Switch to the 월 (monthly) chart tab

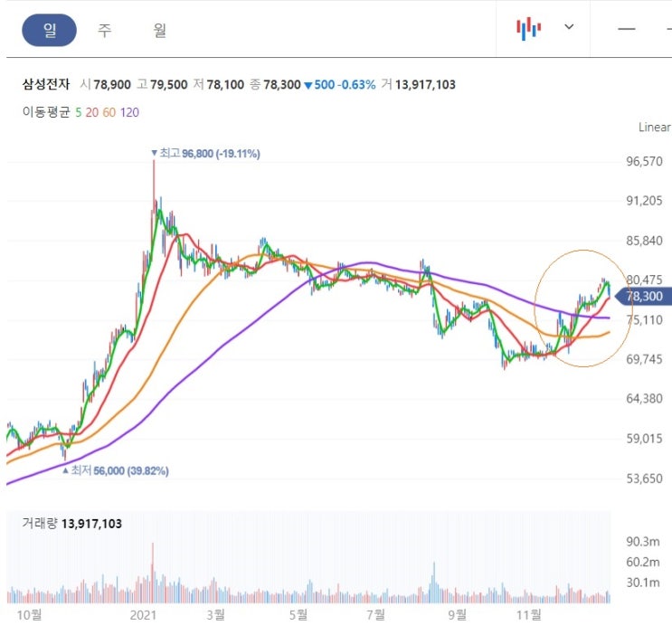click(x=159, y=30)
